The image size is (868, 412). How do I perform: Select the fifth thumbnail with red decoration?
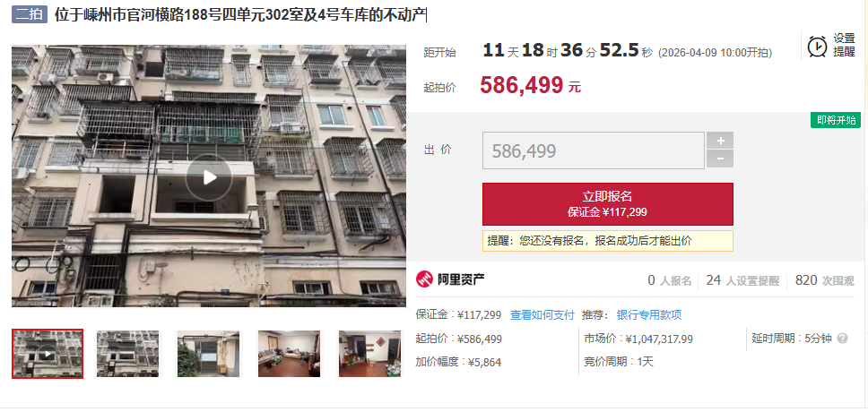369,354
